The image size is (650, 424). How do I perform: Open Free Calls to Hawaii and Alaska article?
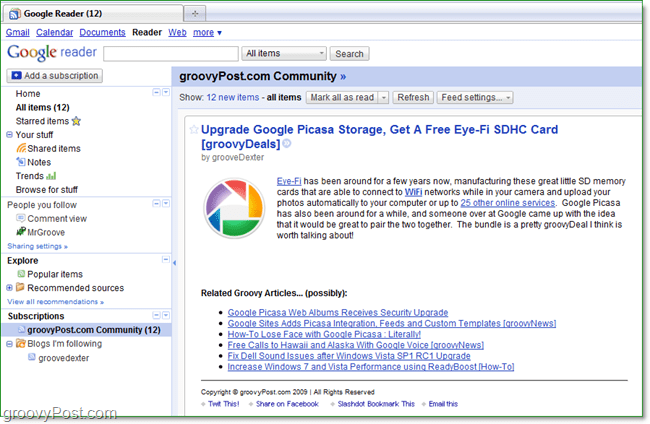(x=356, y=345)
